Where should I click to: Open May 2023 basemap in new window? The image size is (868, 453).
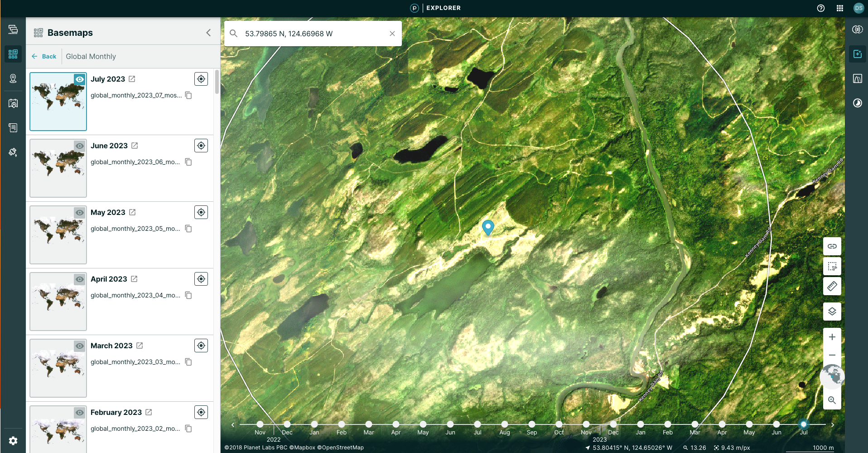click(132, 212)
